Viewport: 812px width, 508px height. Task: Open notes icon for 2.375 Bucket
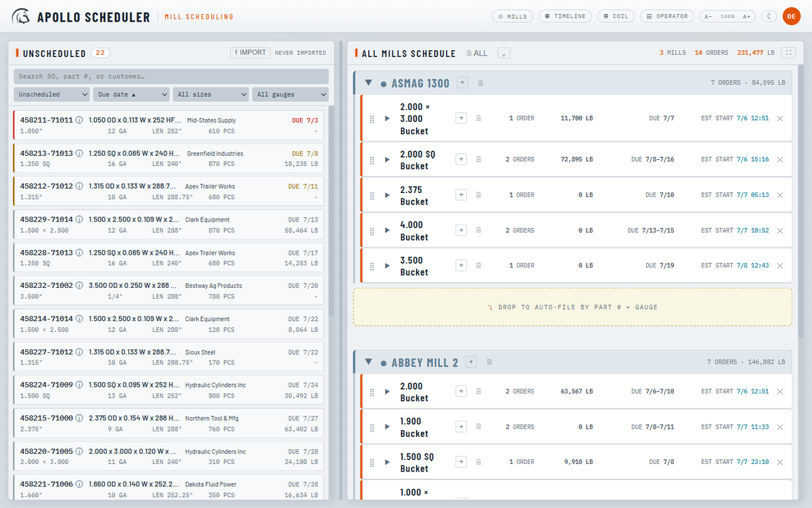(478, 195)
